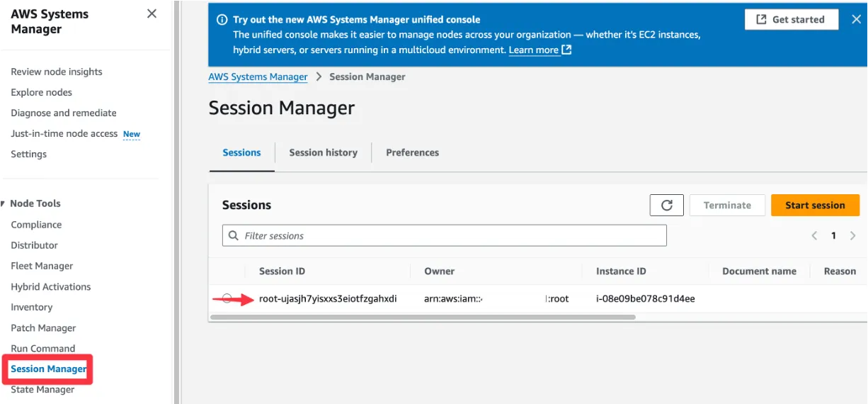The width and height of the screenshot is (868, 404).
Task: Collapse the Node Tools section
Action: click(x=4, y=203)
